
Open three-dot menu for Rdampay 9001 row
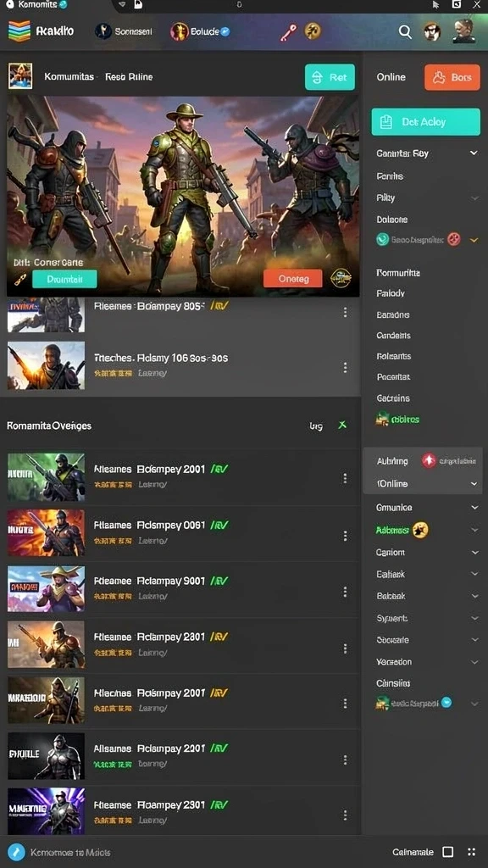tap(346, 592)
